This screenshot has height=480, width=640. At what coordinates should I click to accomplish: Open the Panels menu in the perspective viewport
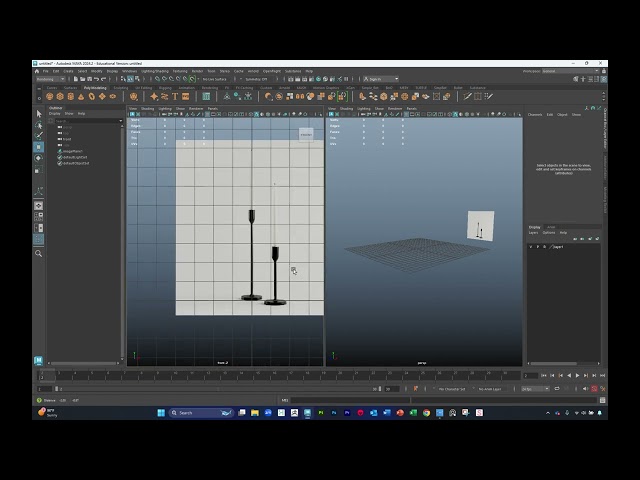[412, 109]
